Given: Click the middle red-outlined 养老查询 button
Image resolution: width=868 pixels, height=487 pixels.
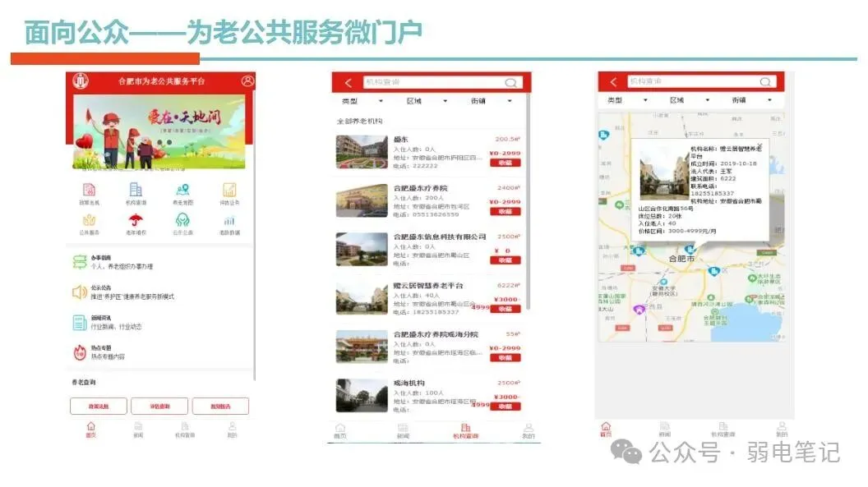Looking at the screenshot, I should pos(159,407).
